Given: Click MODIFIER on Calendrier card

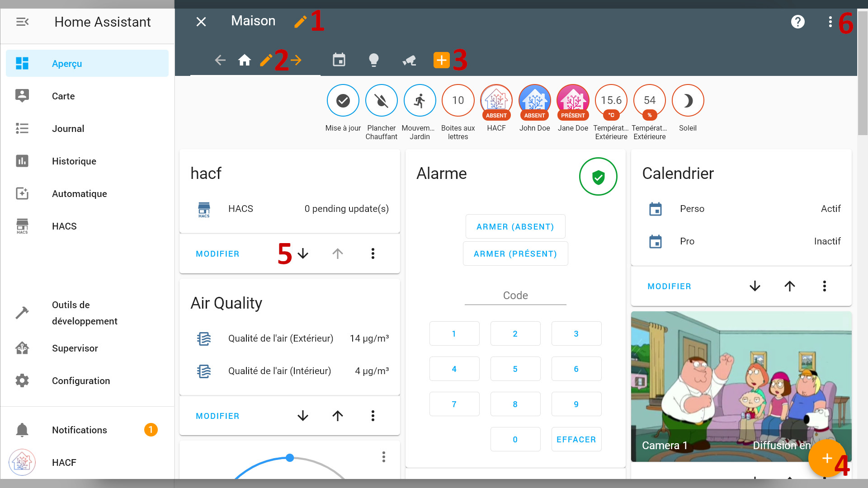Looking at the screenshot, I should pyautogui.click(x=670, y=286).
